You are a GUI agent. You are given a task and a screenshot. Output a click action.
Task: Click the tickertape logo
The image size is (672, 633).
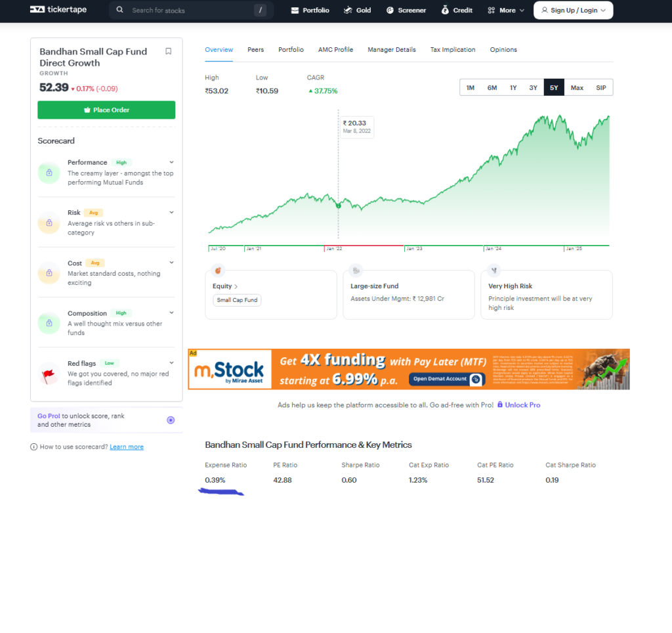[58, 9]
